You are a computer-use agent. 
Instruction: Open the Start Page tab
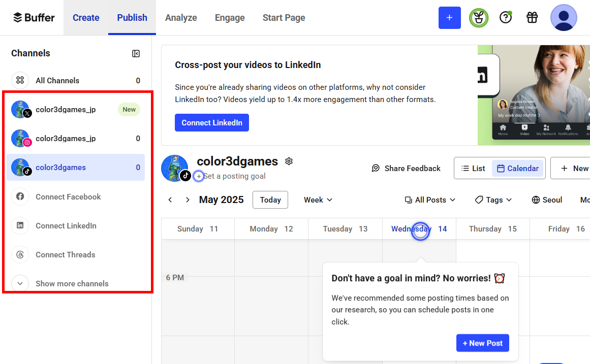tap(284, 18)
